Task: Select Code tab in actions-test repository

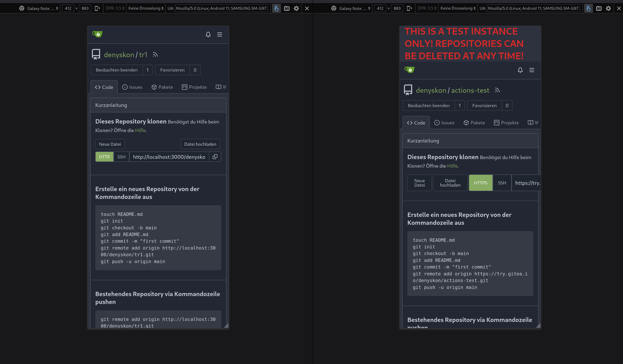Action: click(416, 122)
